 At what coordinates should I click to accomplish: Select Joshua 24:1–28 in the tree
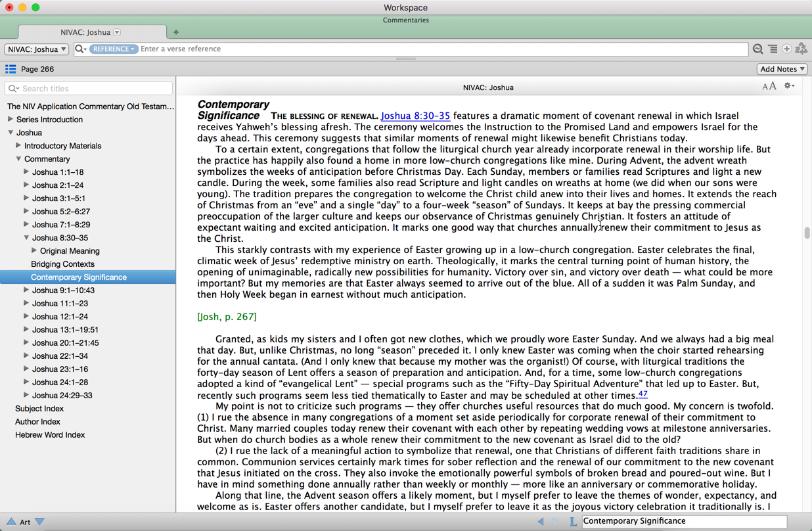click(x=60, y=382)
